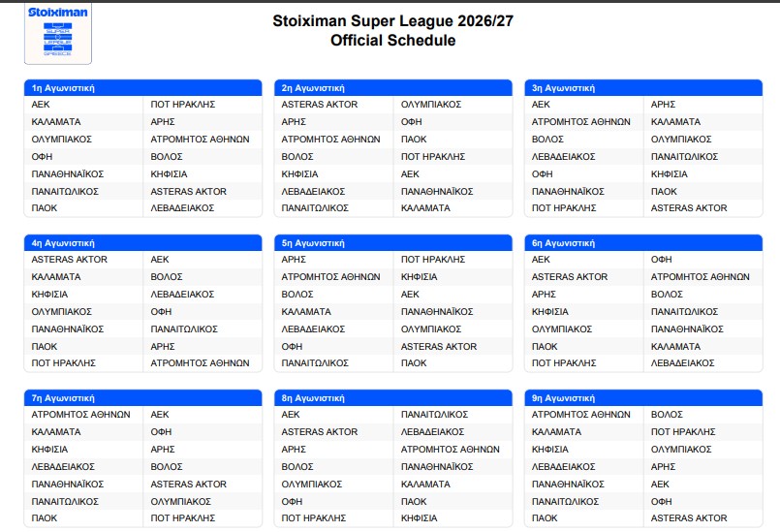Select ASTERAS AKTOR in the 2η Αγωνιστική table
The width and height of the screenshot is (780, 532).
(x=320, y=105)
